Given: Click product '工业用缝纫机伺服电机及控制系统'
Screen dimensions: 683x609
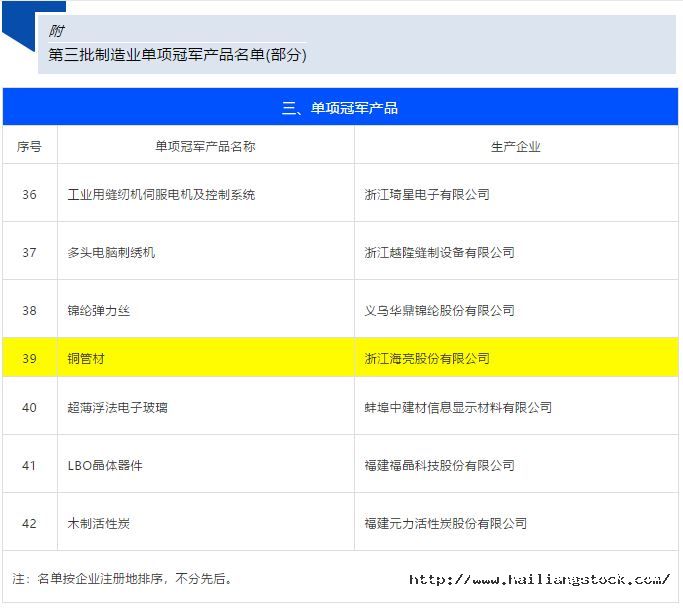Looking at the screenshot, I should tap(161, 194).
